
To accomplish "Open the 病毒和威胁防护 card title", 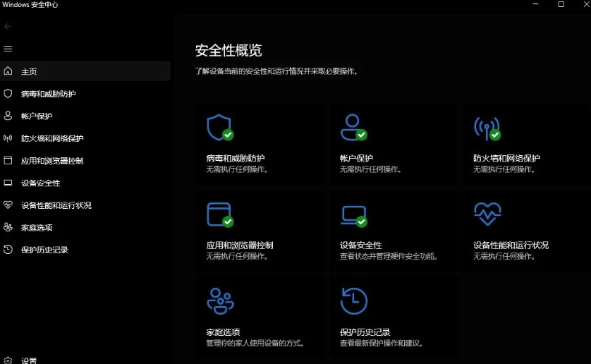I will (235, 159).
